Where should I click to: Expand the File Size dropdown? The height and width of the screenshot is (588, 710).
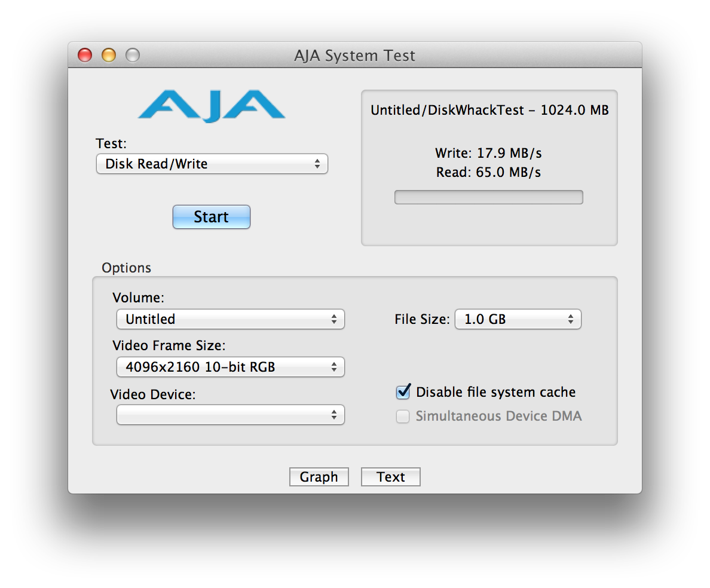(x=518, y=319)
